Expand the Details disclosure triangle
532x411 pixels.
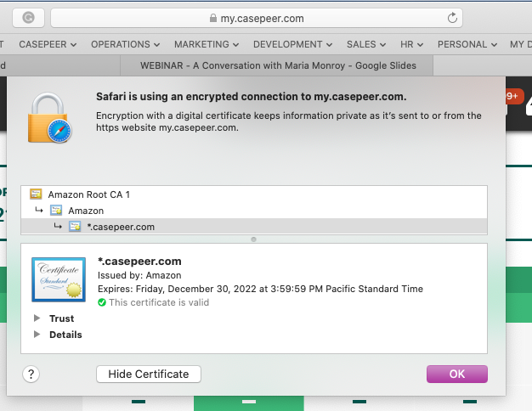click(37, 335)
